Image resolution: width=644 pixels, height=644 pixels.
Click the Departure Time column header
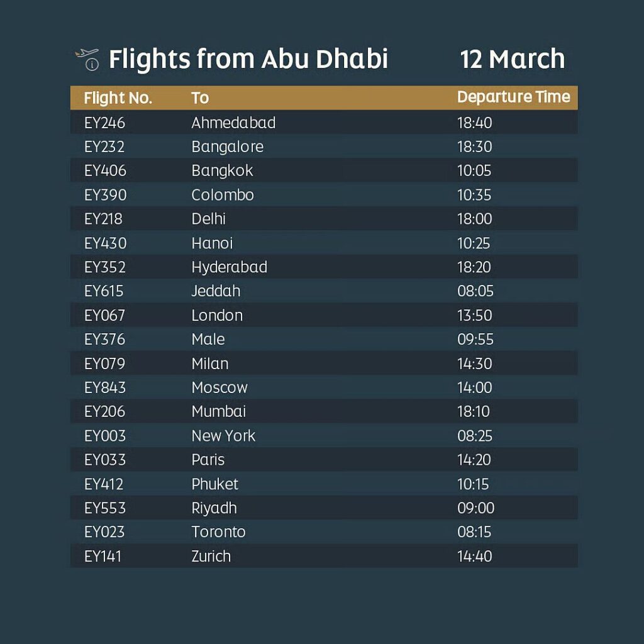point(513,97)
